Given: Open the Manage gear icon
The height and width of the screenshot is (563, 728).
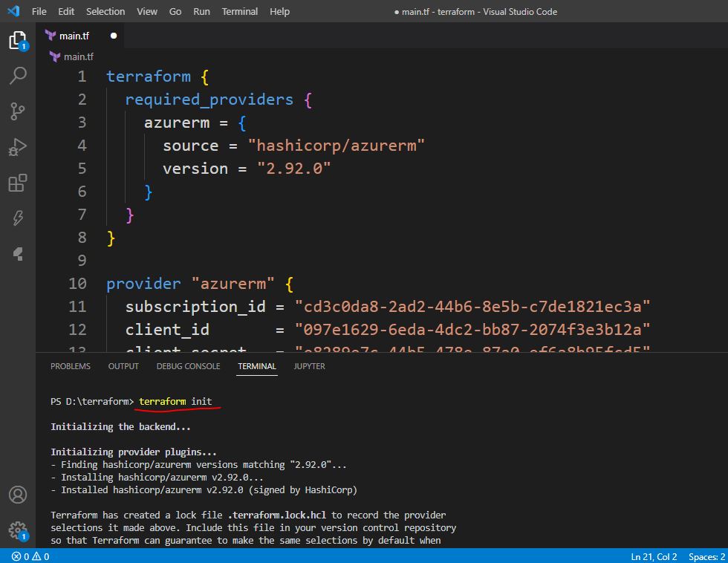Looking at the screenshot, I should (18, 530).
